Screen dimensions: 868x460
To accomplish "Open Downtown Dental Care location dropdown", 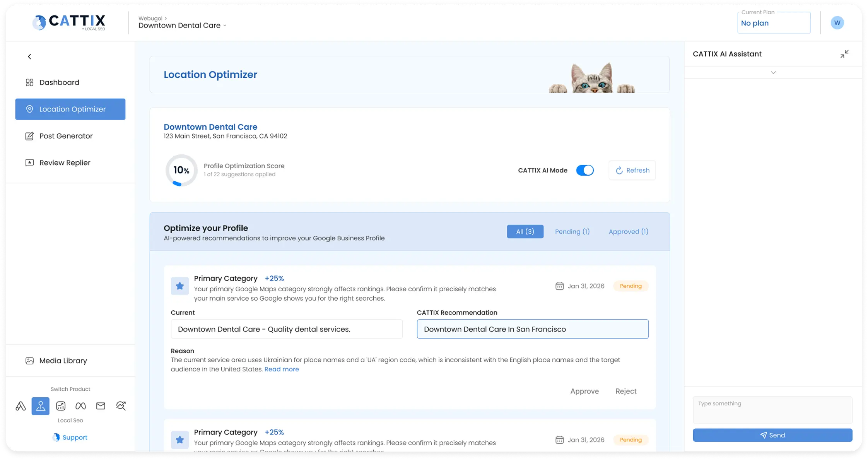I will [182, 26].
